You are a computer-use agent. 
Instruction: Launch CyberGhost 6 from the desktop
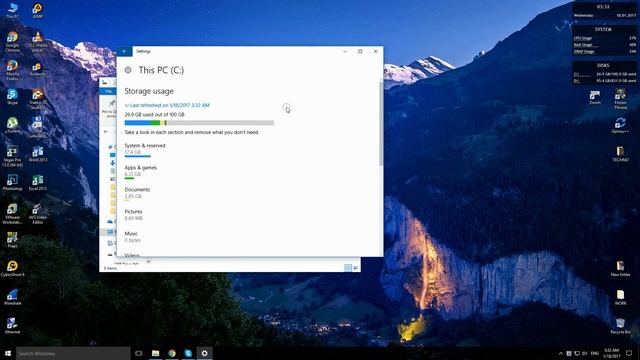pyautogui.click(x=12, y=269)
